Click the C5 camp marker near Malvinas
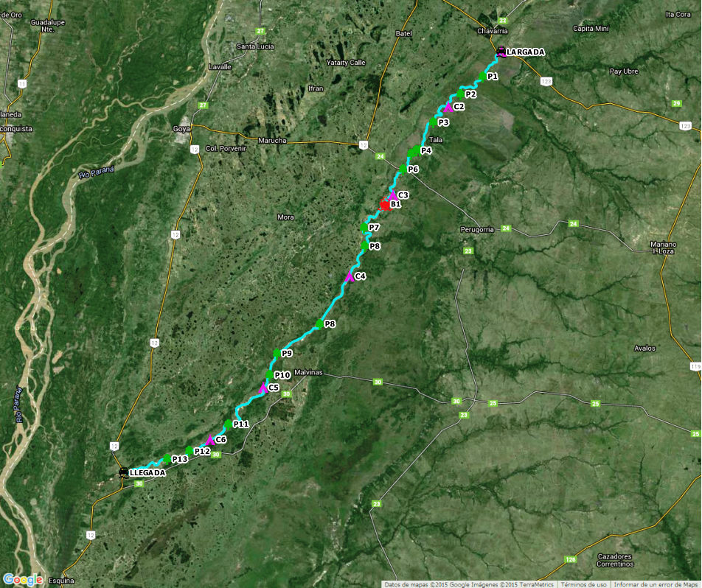The image size is (702, 588). coord(263,388)
